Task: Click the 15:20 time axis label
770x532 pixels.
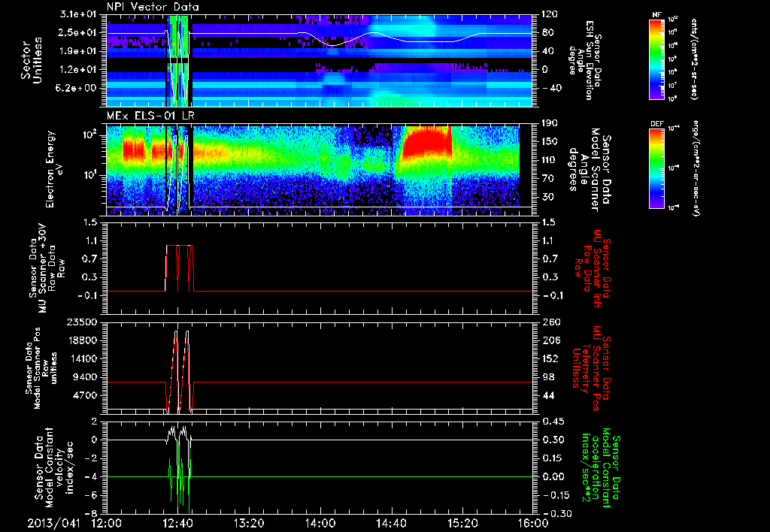Action: [462, 523]
